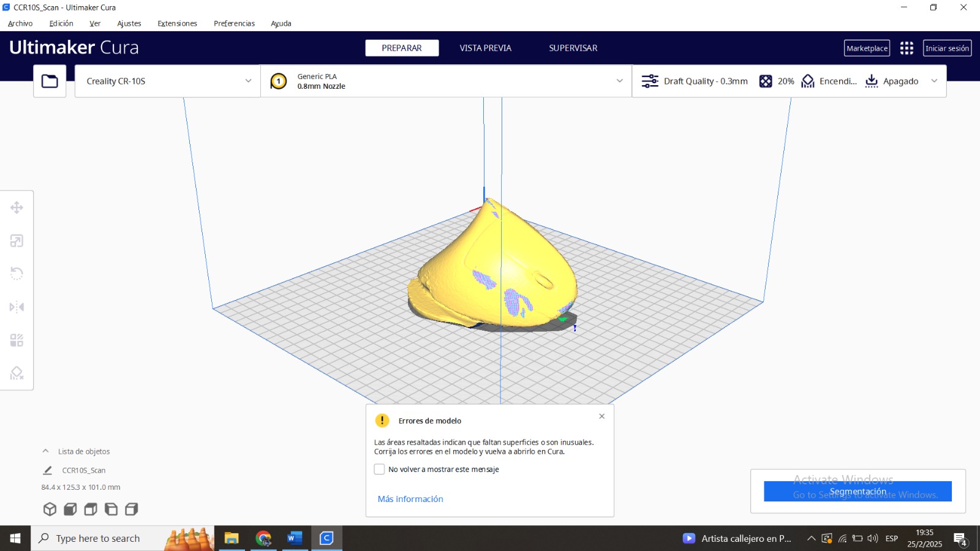Open Microsoft Word from taskbar
Viewport: 980px width, 551px height.
[295, 538]
